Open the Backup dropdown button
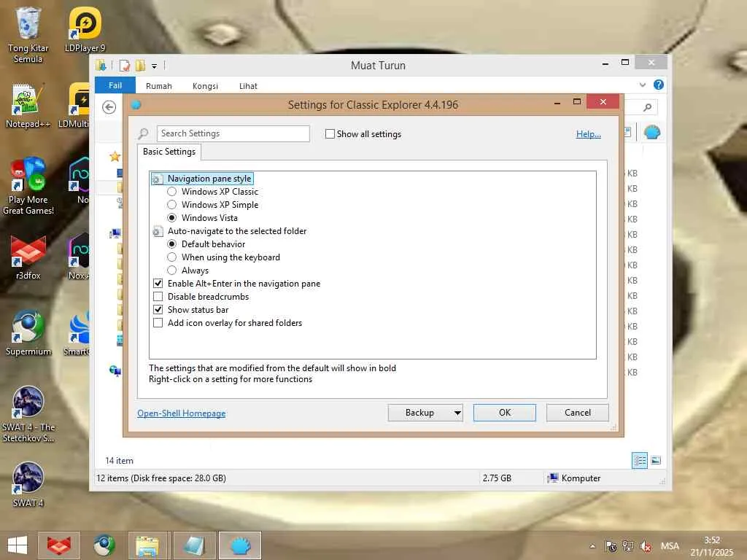This screenshot has height=560, width=747. [425, 413]
